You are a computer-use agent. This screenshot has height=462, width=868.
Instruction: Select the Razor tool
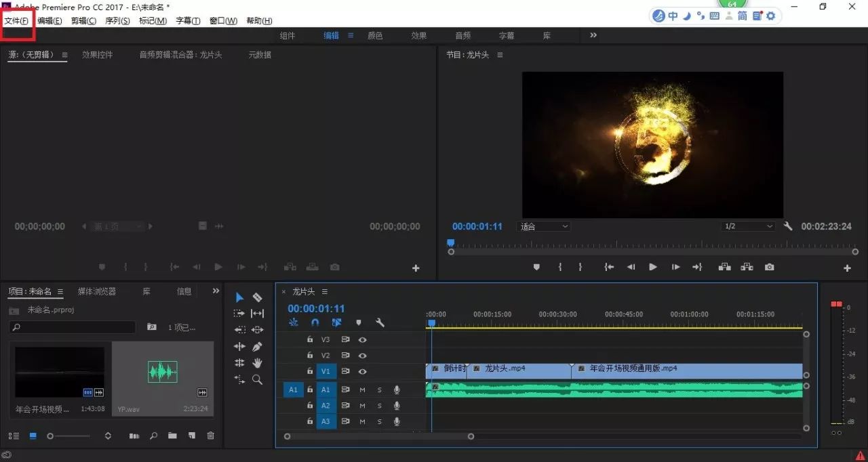tap(258, 297)
